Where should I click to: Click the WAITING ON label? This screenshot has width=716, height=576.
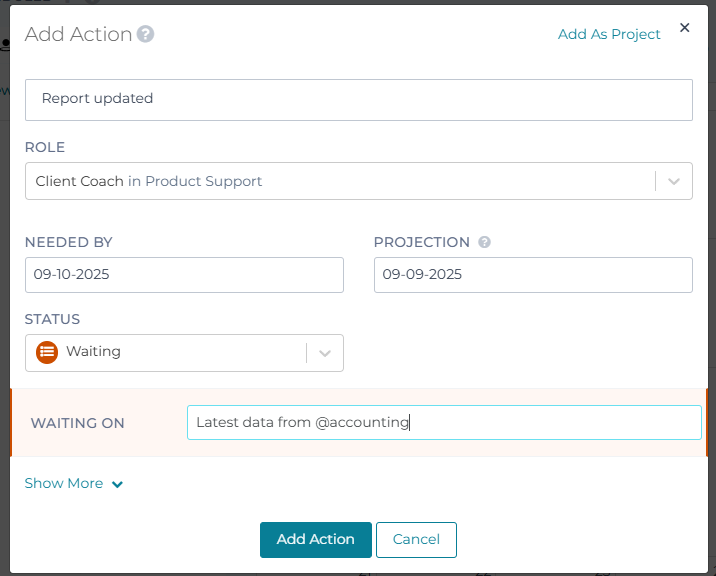coord(78,423)
